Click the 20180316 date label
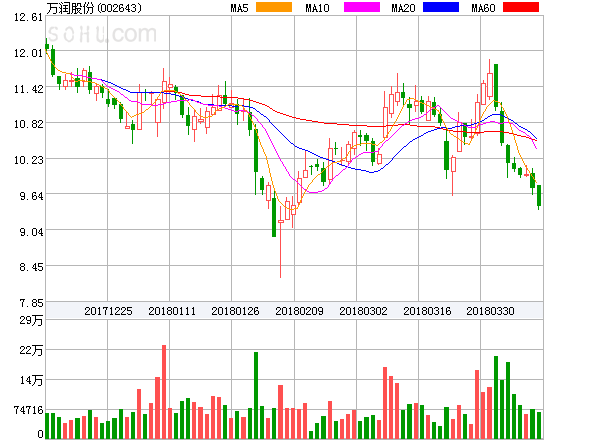 tap(427, 311)
